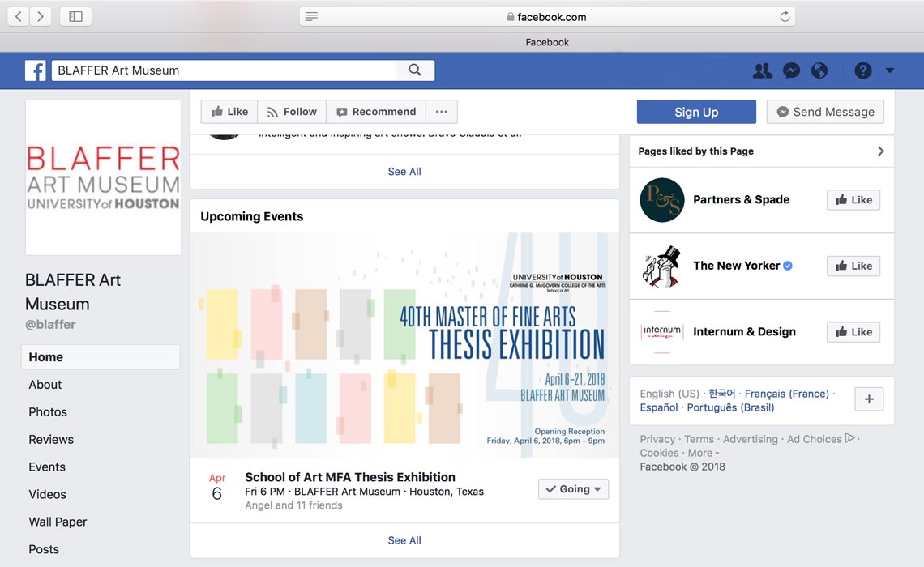Open notifications globe icon
The height and width of the screenshot is (567, 924).
[x=819, y=70]
